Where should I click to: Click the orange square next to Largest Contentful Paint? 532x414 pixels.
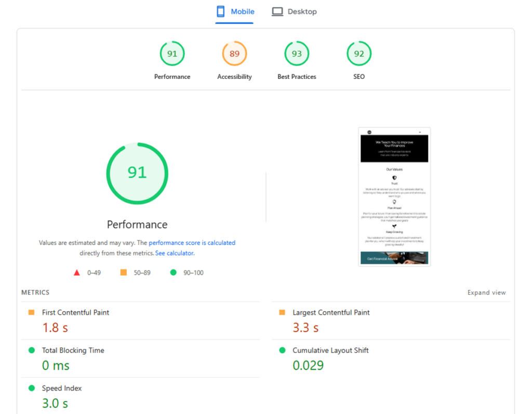coord(282,312)
